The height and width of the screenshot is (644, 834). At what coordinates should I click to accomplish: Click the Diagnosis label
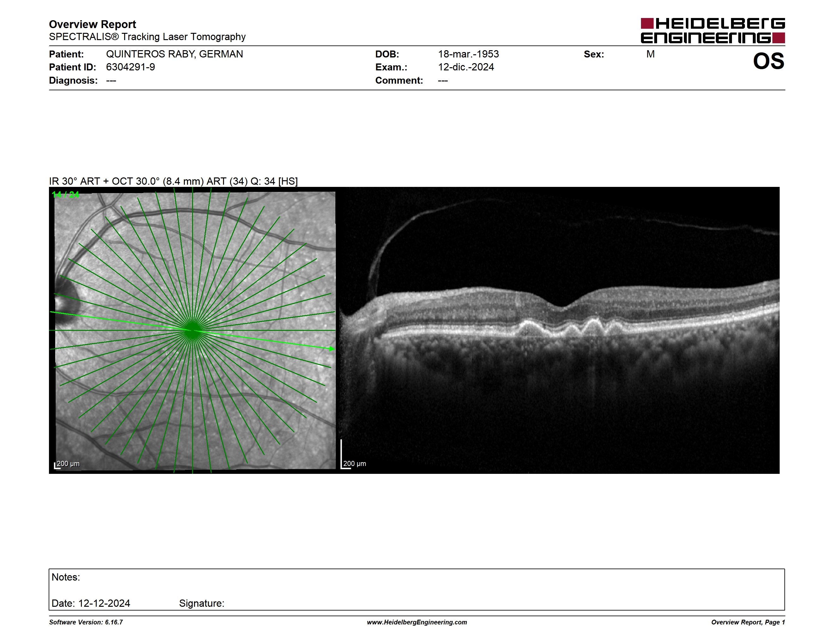[73, 80]
